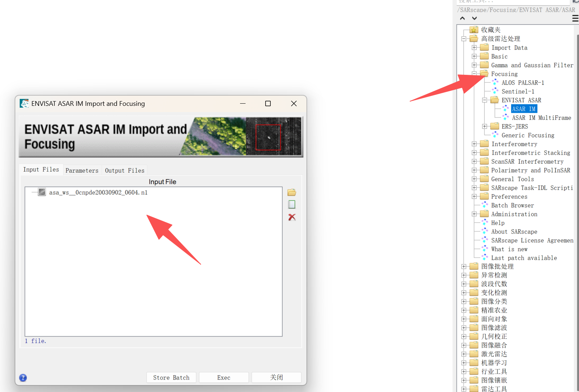579x392 pixels.
Task: Remove the selected file with the red X icon
Action: (x=292, y=217)
